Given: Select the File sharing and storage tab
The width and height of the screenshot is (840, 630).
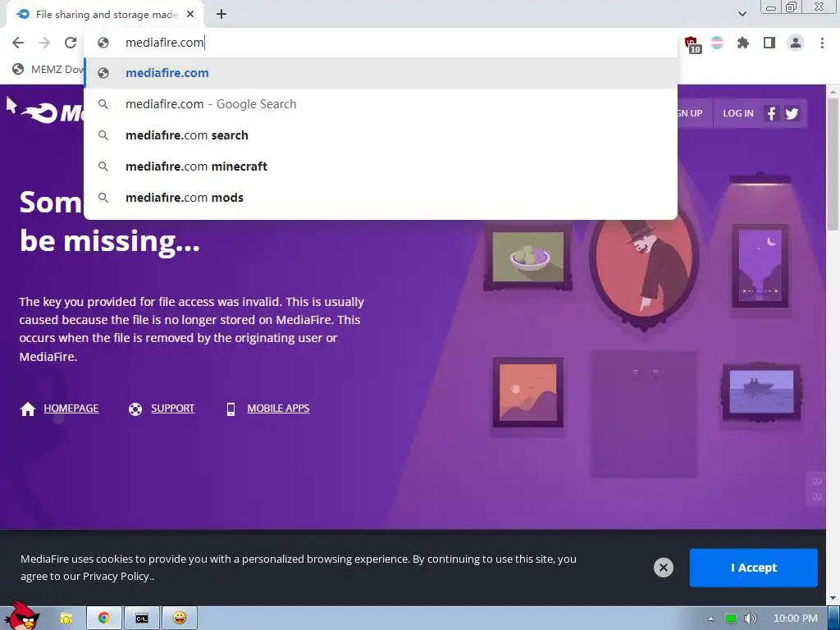Looking at the screenshot, I should tap(105, 15).
